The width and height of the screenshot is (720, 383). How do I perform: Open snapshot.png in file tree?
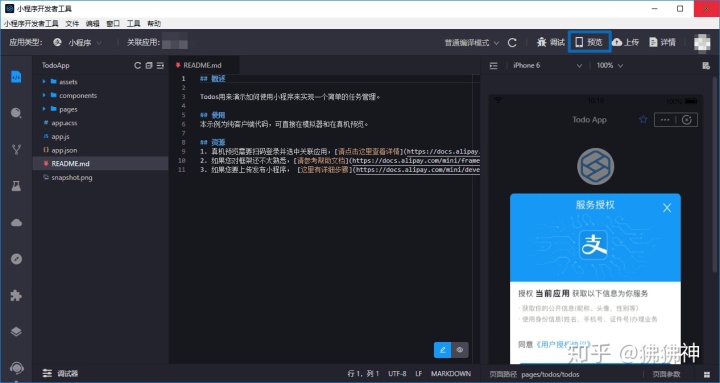tap(72, 177)
